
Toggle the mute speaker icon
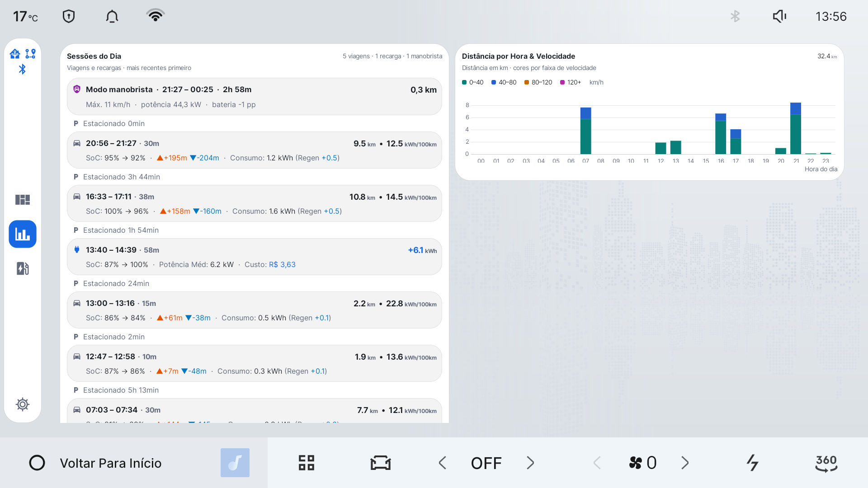point(779,16)
